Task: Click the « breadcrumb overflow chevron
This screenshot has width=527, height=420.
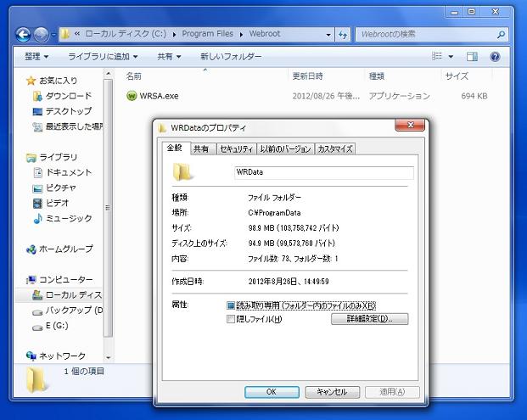Action: click(77, 34)
